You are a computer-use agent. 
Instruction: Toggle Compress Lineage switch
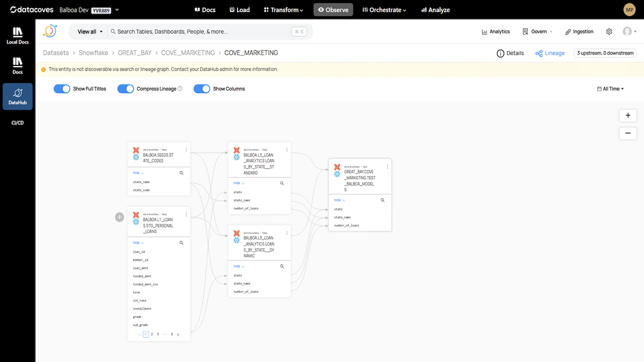tap(125, 88)
